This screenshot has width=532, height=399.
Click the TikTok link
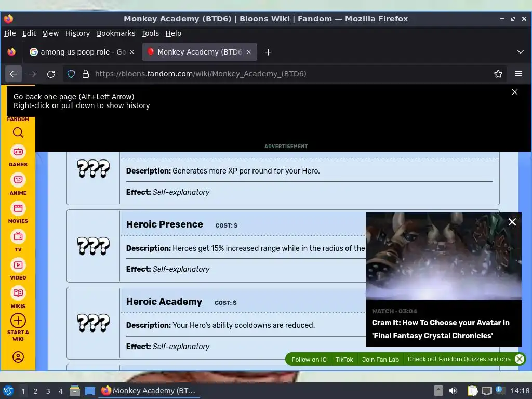344,360
